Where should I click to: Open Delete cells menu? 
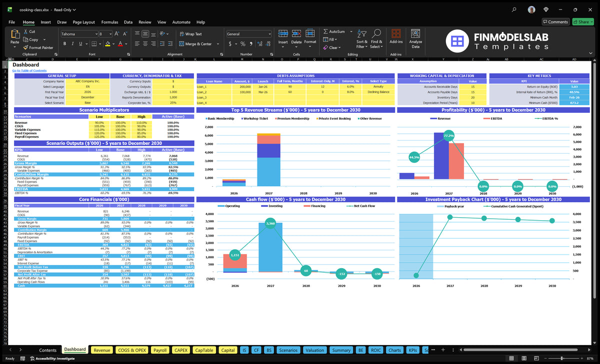pyautogui.click(x=296, y=38)
